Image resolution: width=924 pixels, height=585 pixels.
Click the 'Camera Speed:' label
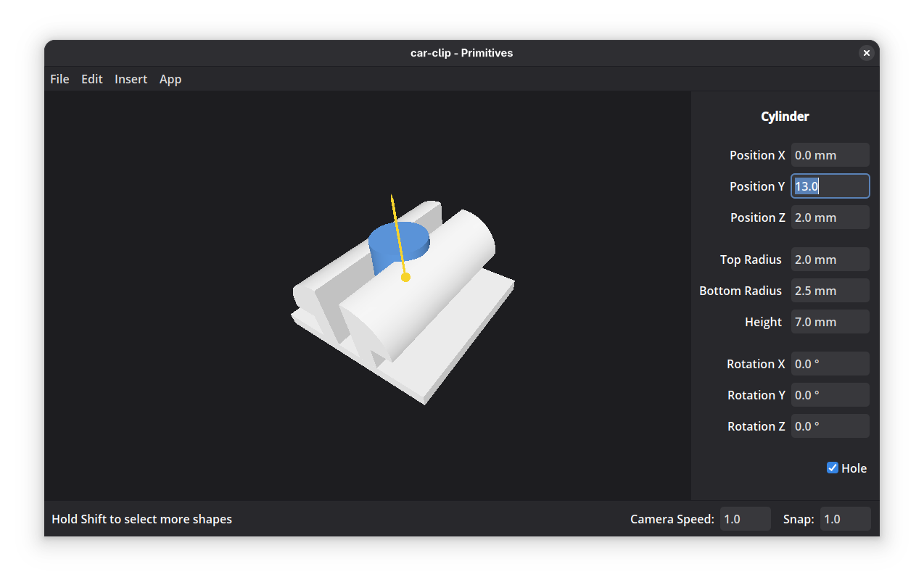pos(672,519)
